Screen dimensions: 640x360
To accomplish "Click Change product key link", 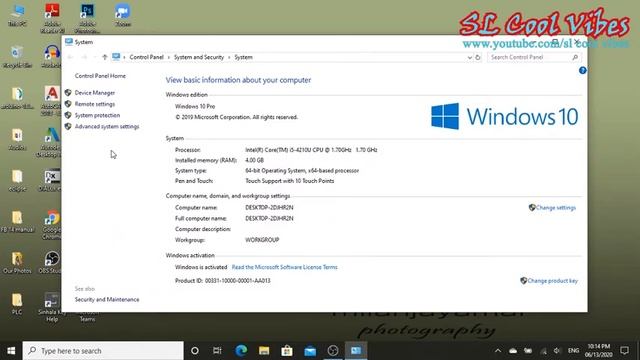I will tap(552, 281).
